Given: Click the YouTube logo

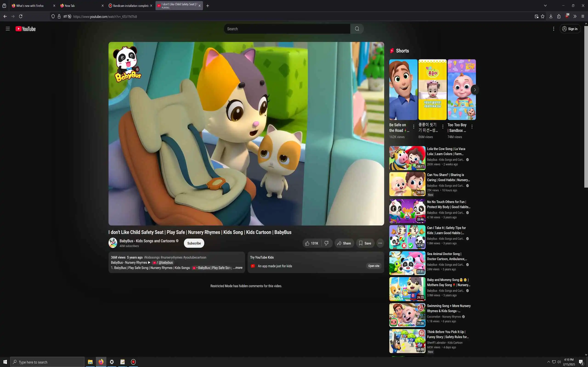Looking at the screenshot, I should click(x=25, y=29).
